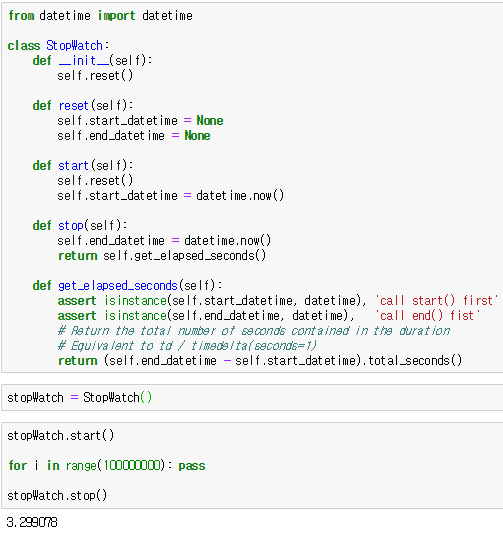Click the 'def __init__(self):' line
This screenshot has width=503, height=535.
click(92, 61)
